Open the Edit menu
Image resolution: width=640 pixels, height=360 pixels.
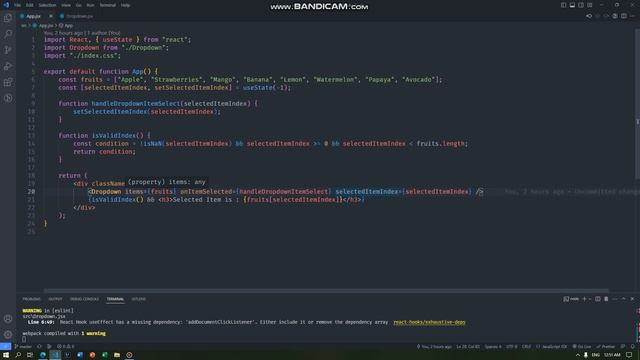(x=30, y=5)
